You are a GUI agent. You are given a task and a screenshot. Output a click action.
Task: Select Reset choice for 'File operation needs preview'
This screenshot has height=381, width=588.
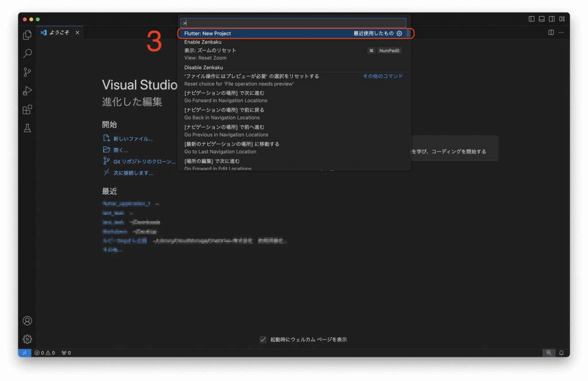click(293, 80)
